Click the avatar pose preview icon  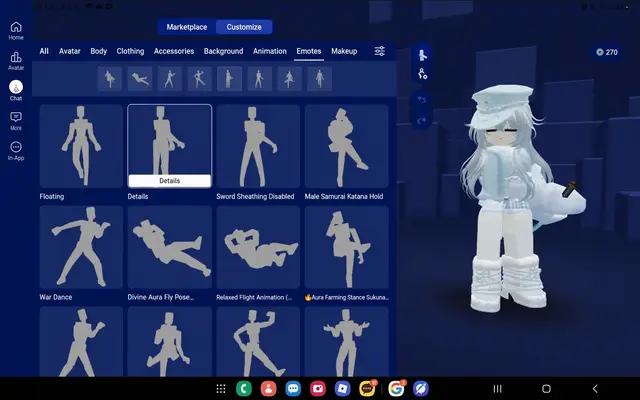[422, 55]
